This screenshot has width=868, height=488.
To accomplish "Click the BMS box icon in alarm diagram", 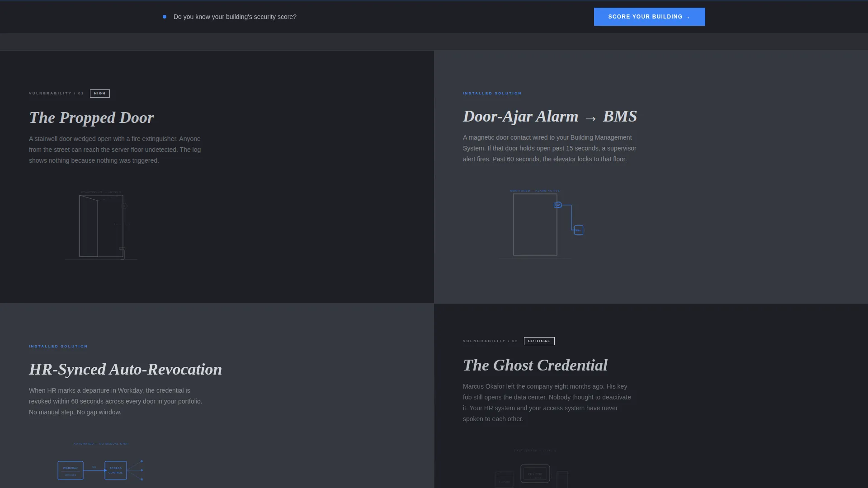I will [579, 230].
